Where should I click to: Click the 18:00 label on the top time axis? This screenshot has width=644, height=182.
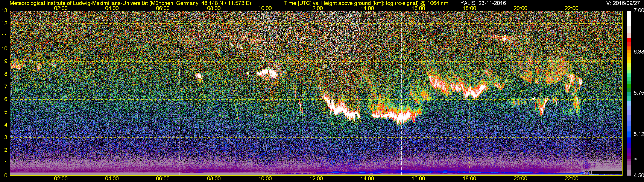[x=469, y=8]
